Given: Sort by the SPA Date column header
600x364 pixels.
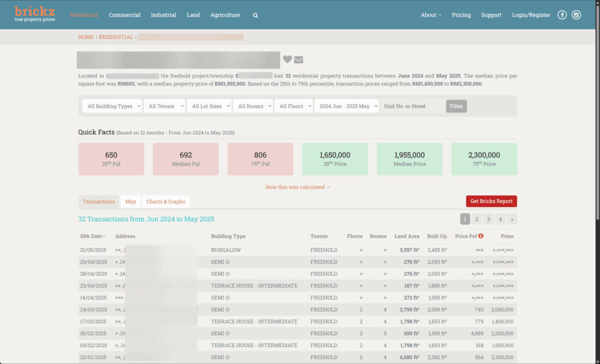Looking at the screenshot, I should 93,236.
